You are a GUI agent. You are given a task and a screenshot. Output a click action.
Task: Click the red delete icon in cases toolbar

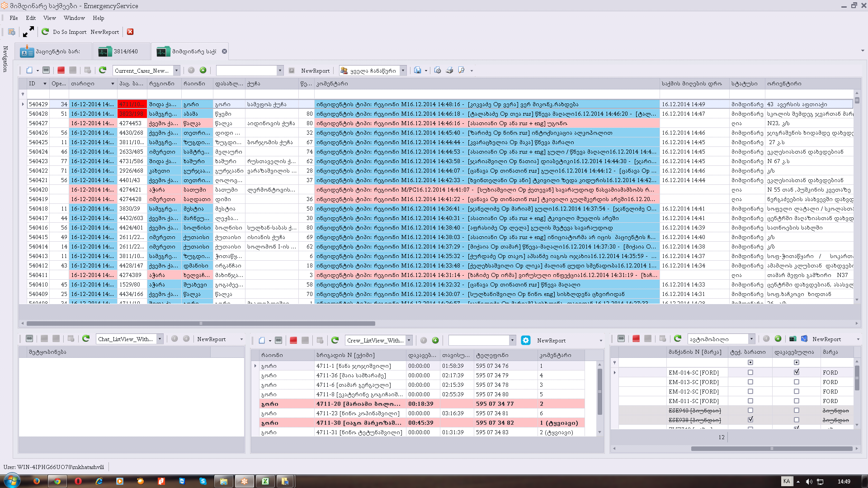coord(61,70)
